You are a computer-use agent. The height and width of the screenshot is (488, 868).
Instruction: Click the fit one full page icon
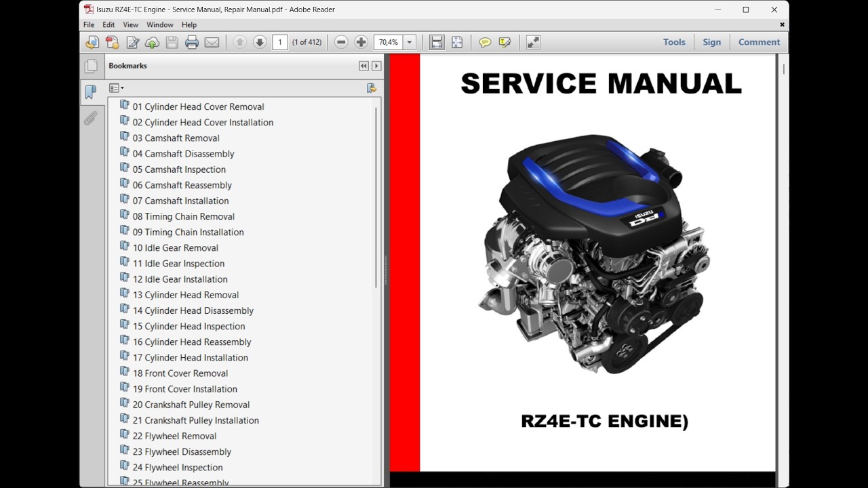tap(457, 42)
